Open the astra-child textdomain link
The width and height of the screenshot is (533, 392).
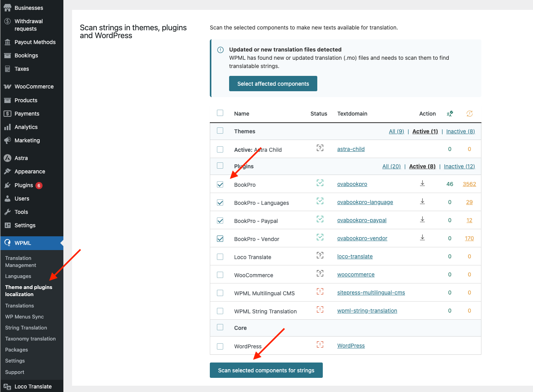coord(351,149)
